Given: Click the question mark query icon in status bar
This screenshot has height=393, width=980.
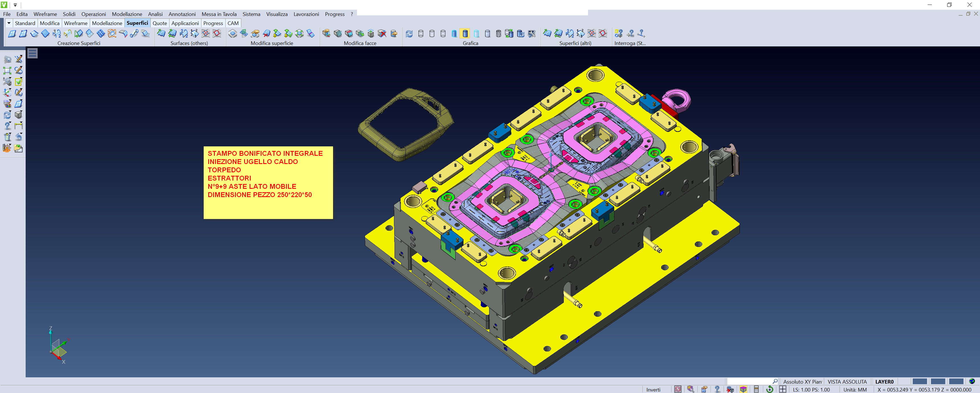Looking at the screenshot, I should pyautogui.click(x=717, y=389).
